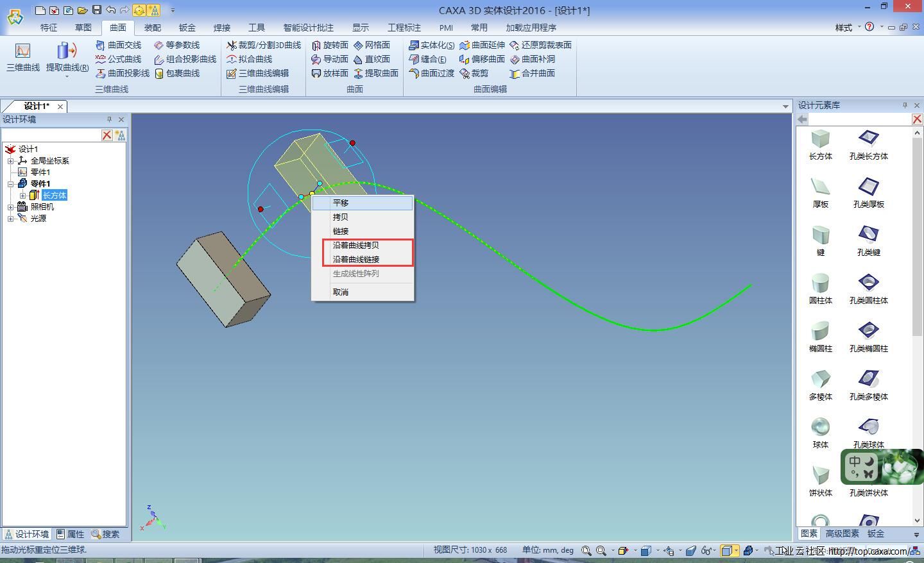Click the design tree search input field
Image resolution: width=924 pixels, height=563 pixels.
[x=51, y=135]
